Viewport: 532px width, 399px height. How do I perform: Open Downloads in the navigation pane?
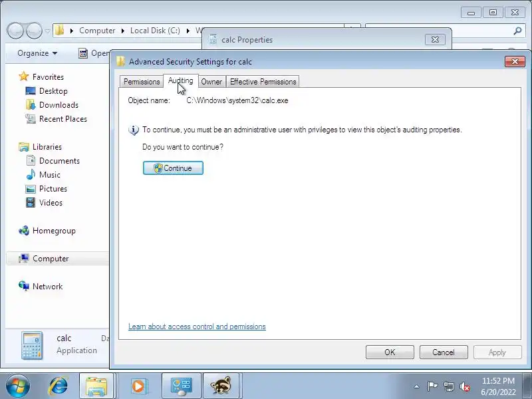click(x=59, y=105)
